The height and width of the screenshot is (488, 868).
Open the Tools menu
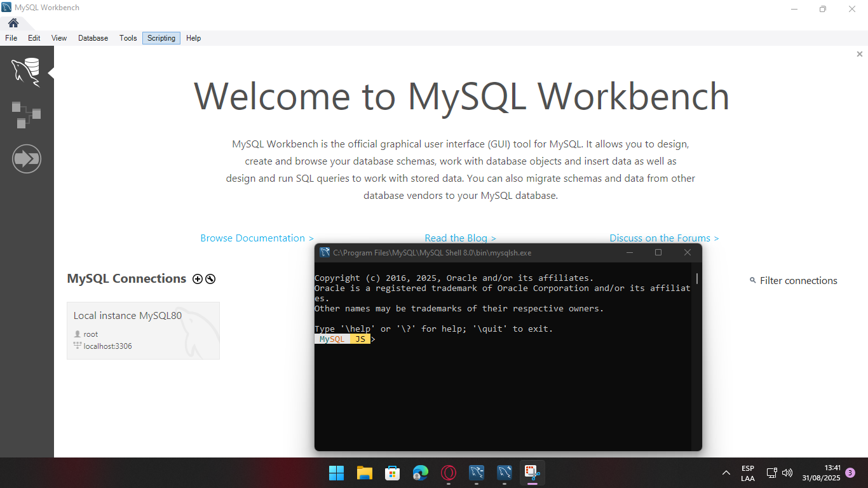pyautogui.click(x=128, y=38)
